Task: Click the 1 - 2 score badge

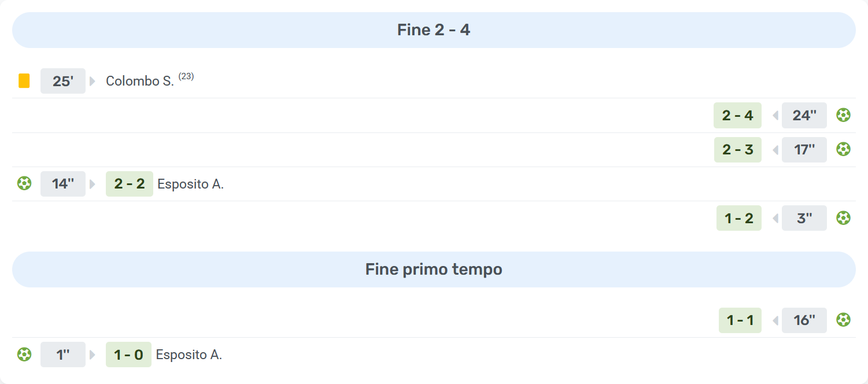Action: pos(738,218)
